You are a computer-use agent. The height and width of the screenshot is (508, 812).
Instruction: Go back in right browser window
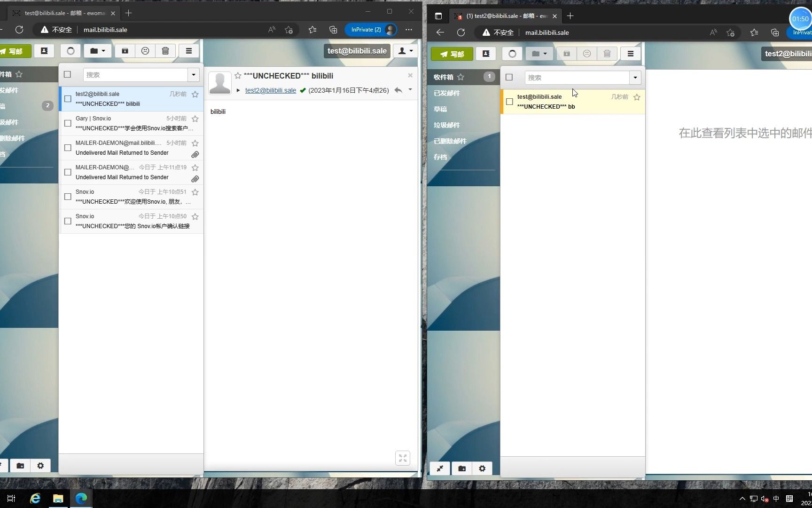(x=440, y=32)
